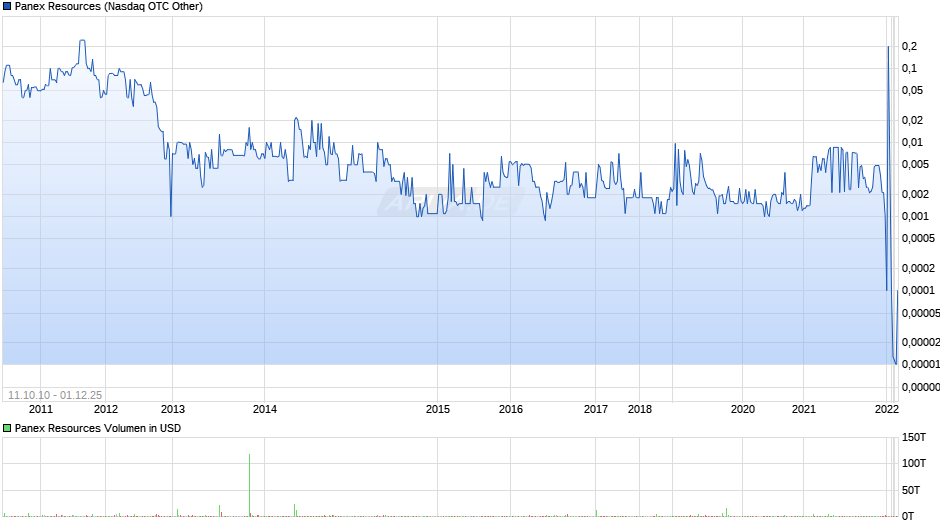Click the 150T volume axis label

(x=914, y=437)
